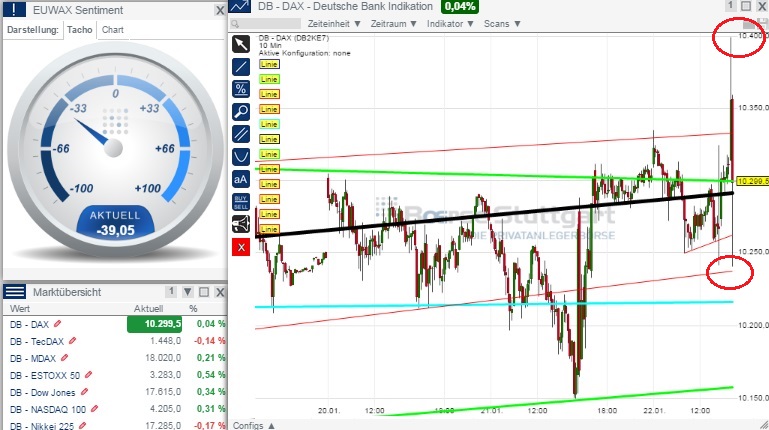
Task: Open the Zeiteinheit dropdown
Action: [334, 24]
